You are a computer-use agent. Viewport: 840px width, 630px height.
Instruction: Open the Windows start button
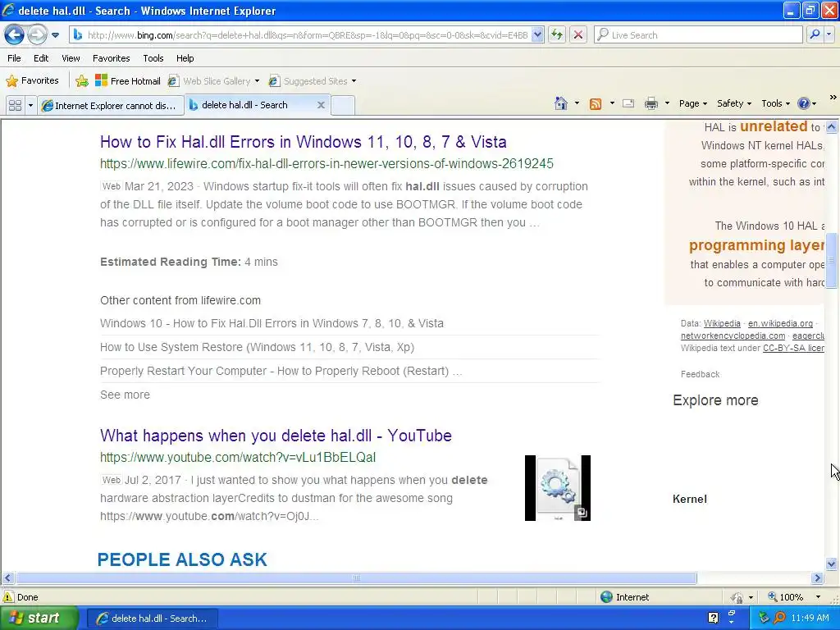click(x=39, y=618)
